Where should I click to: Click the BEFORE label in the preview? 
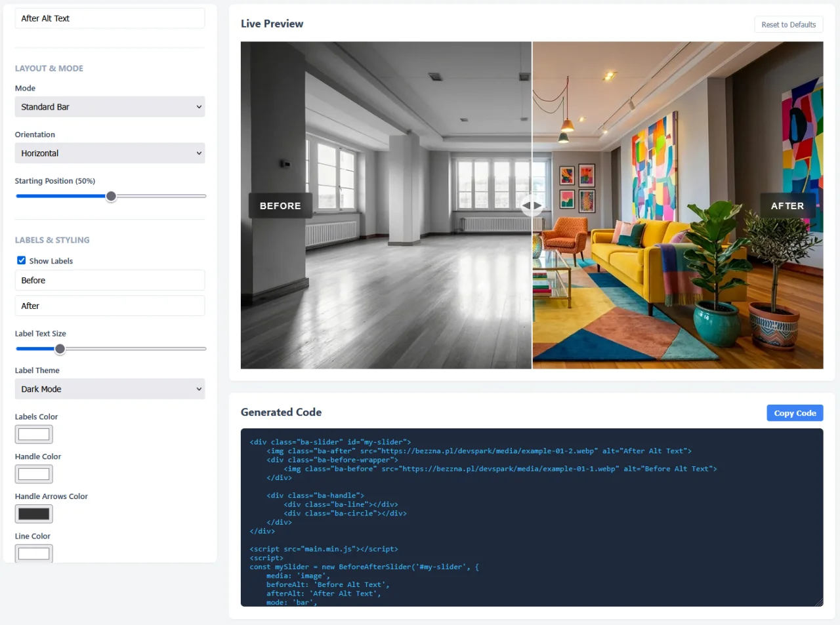(280, 206)
